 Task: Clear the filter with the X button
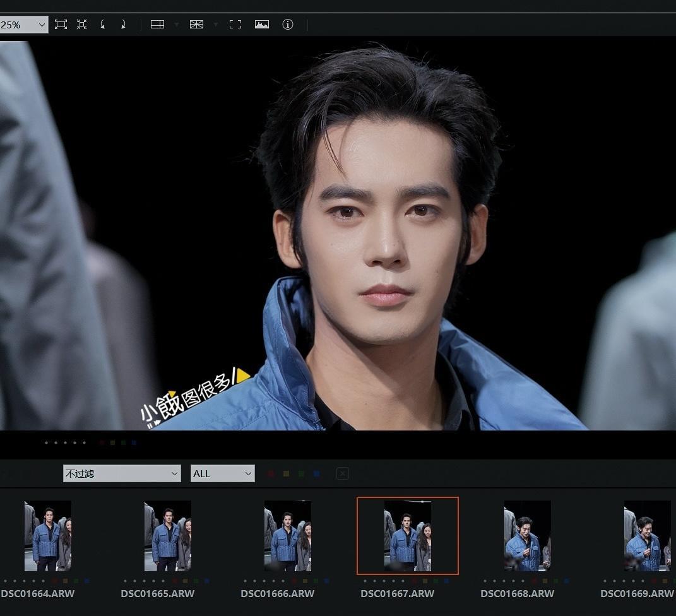point(343,473)
